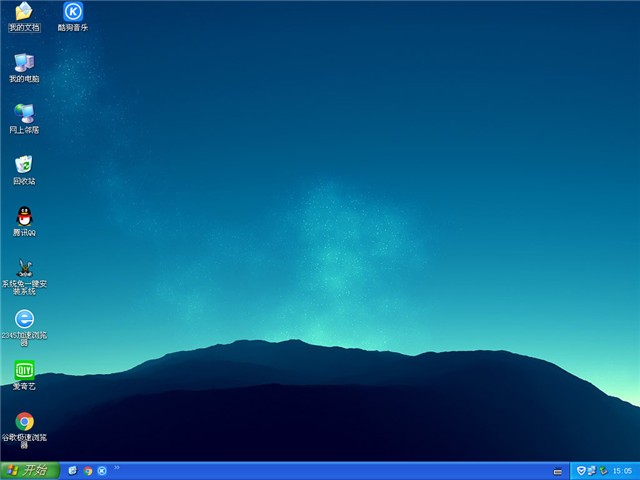Click the show desktop quick launch icon

tap(73, 470)
